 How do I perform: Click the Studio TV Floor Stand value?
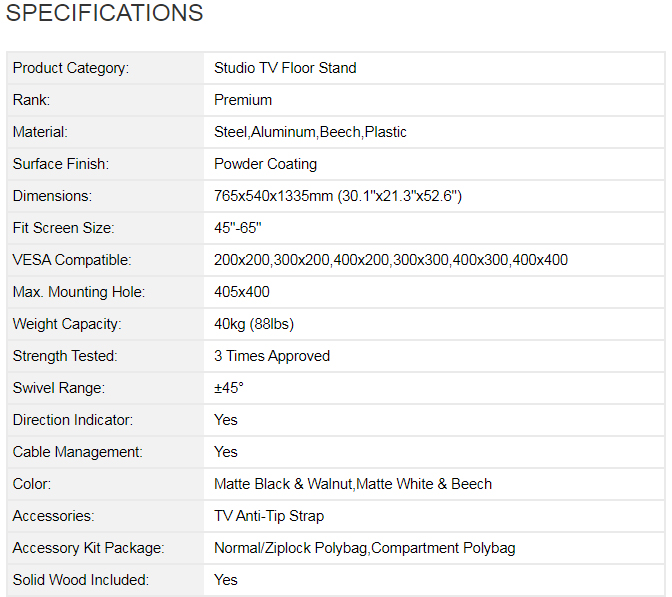coord(285,68)
